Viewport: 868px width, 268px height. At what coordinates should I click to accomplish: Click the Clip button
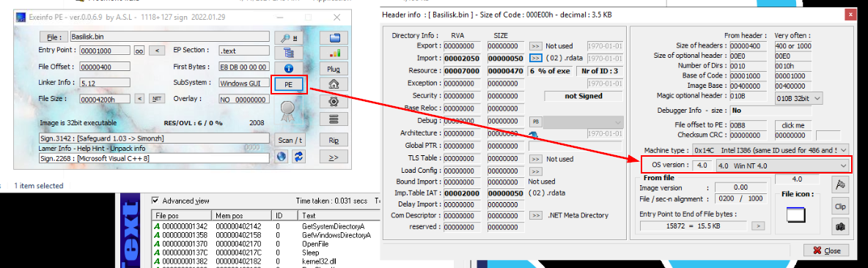click(x=840, y=206)
